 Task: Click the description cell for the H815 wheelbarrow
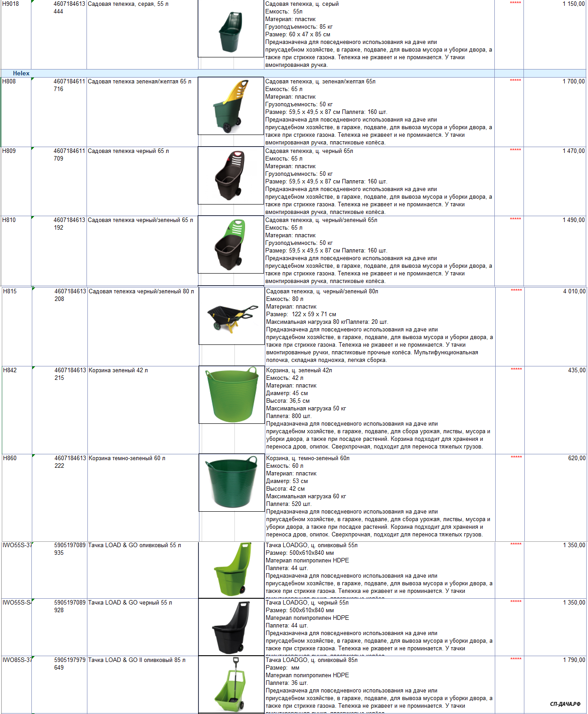tap(379, 326)
